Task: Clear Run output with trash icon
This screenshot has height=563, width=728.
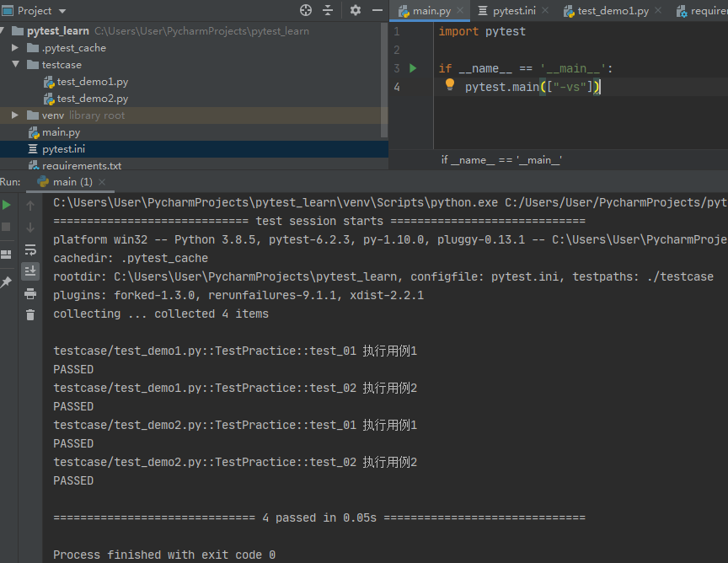Action: pyautogui.click(x=30, y=315)
